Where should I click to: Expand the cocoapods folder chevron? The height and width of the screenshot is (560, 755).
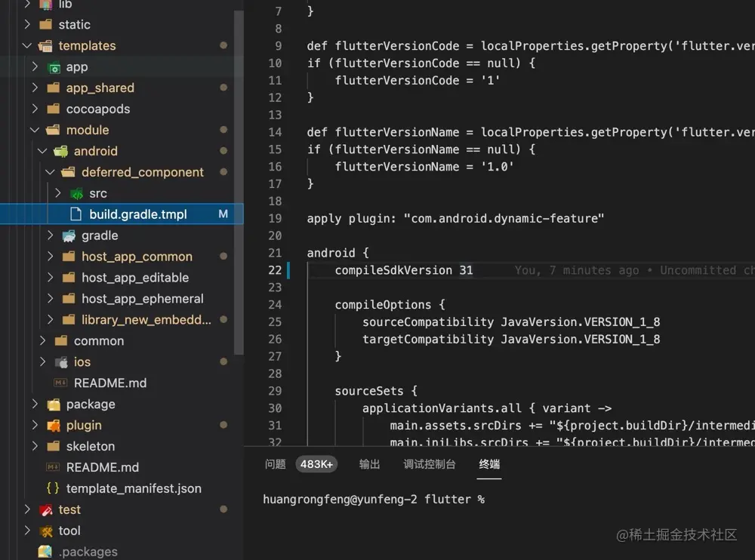pyautogui.click(x=35, y=109)
